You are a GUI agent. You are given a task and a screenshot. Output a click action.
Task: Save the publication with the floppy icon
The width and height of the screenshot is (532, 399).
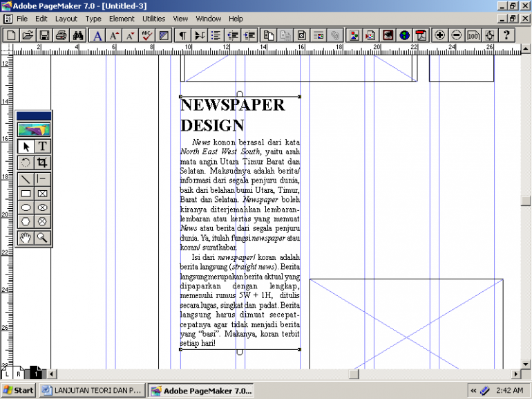pos(44,35)
